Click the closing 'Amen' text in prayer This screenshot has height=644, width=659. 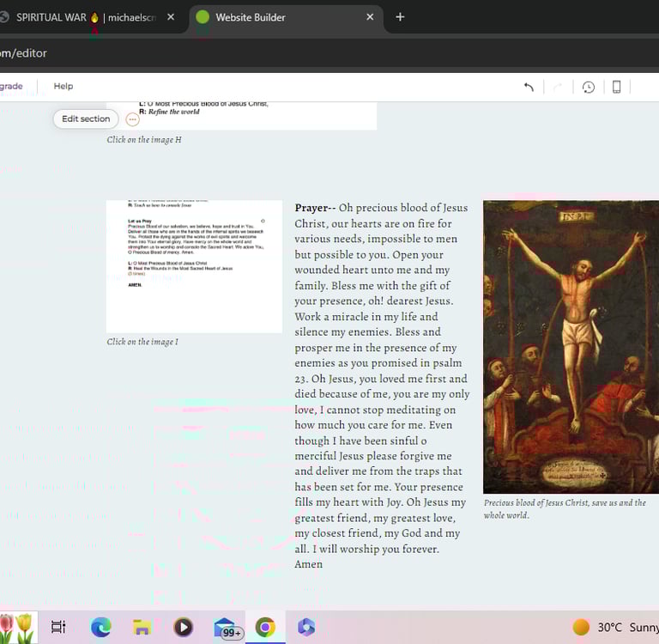(x=309, y=564)
